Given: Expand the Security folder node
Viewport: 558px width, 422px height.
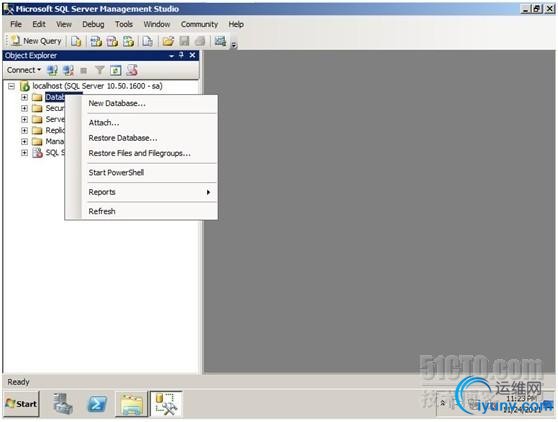Looking at the screenshot, I should (x=24, y=108).
